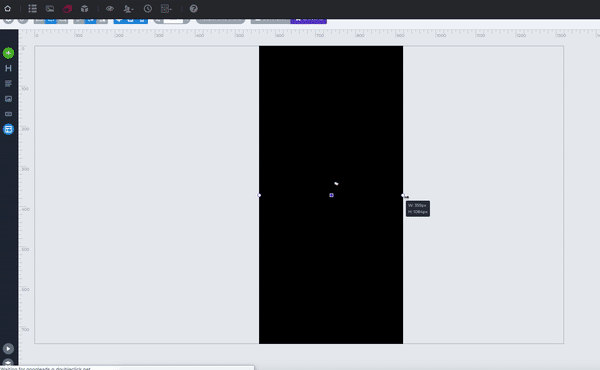Click the left edge handle of black rectangle
This screenshot has height=370, width=600.
pyautogui.click(x=259, y=195)
